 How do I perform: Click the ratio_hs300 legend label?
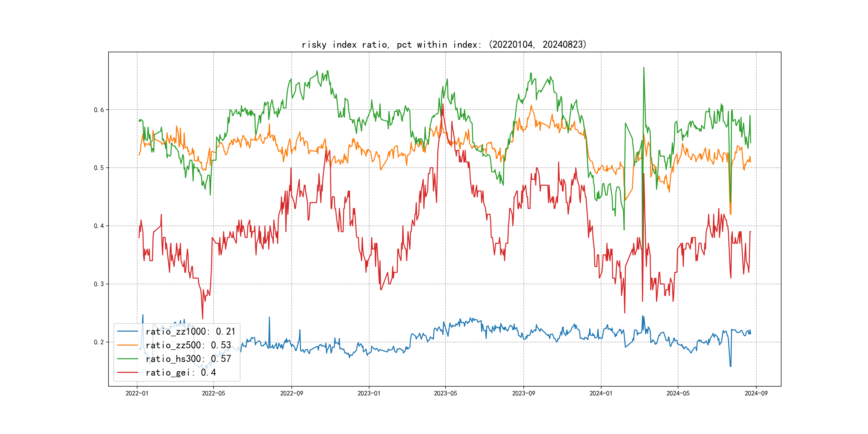pyautogui.click(x=188, y=359)
